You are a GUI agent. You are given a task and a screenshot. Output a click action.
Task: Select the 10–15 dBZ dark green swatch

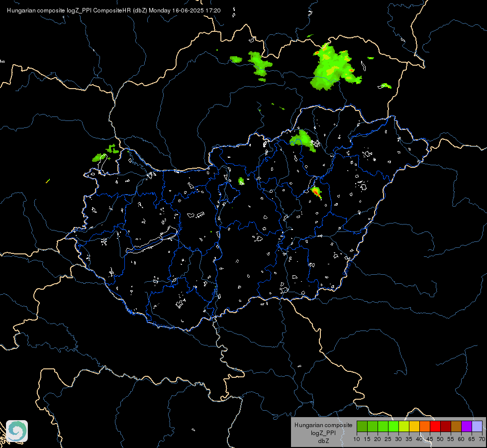pos(362,426)
